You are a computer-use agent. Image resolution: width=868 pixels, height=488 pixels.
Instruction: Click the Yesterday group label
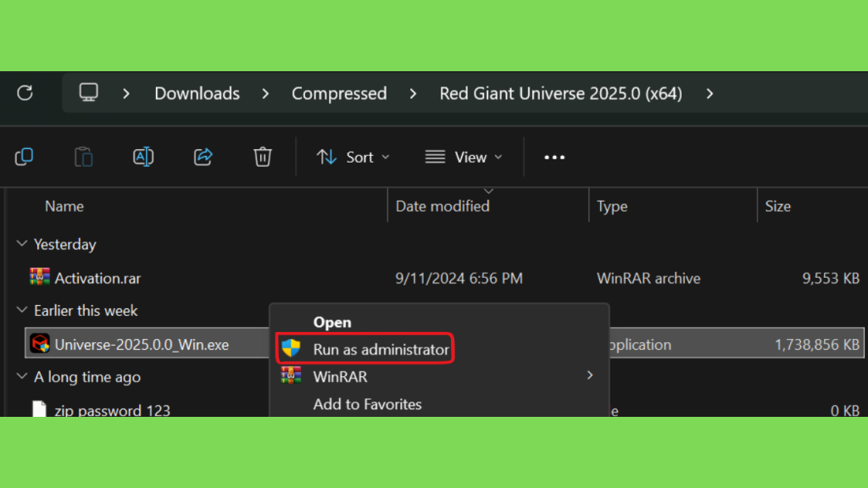click(64, 244)
